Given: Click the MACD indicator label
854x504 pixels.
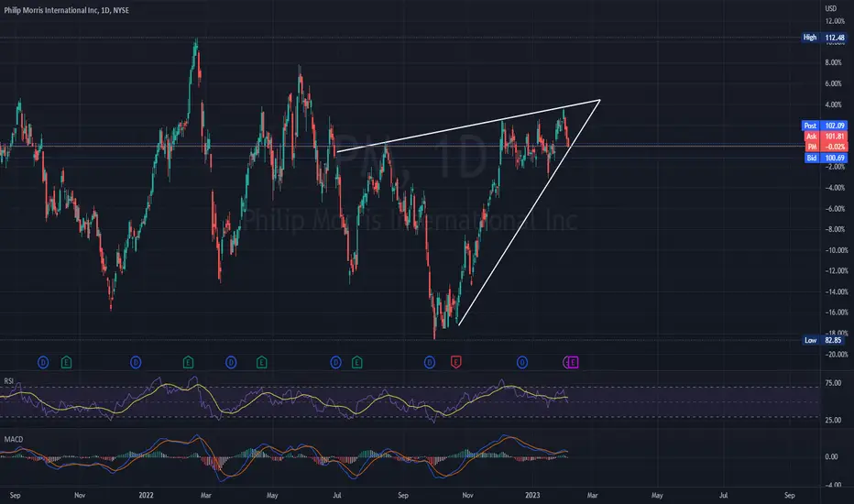Looking at the screenshot, I should click(14, 439).
